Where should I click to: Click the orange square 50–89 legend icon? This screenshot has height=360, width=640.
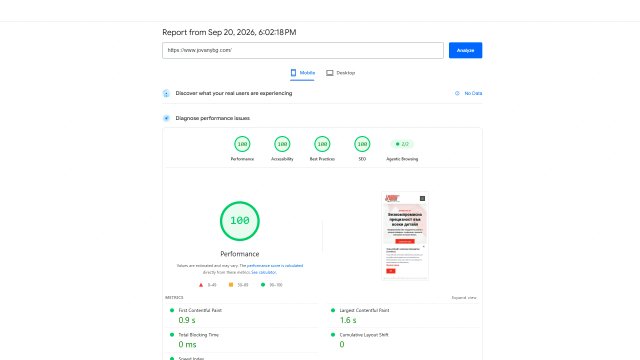click(231, 285)
